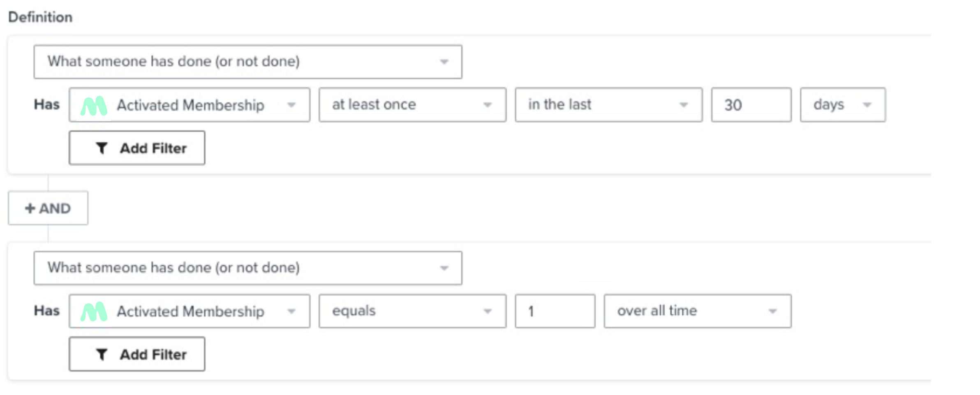Open the 'at least once' frequency dropdown
This screenshot has height=395, width=980.
[412, 105]
